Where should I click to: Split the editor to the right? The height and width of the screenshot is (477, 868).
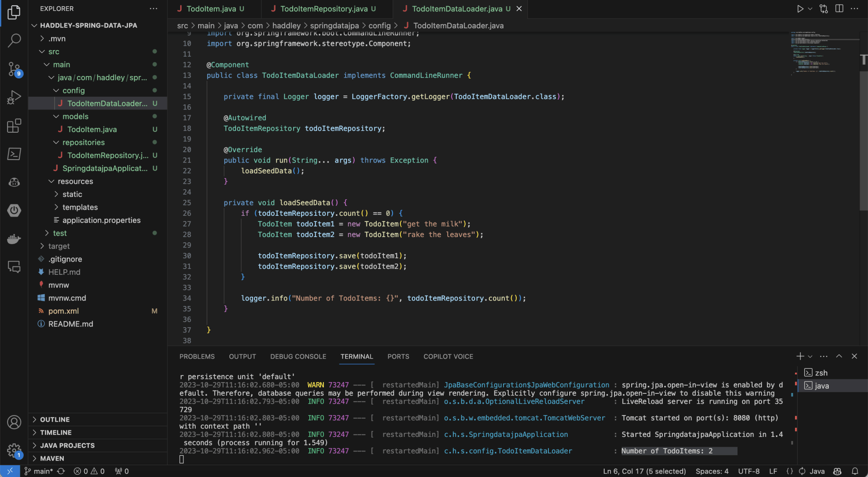click(x=839, y=9)
